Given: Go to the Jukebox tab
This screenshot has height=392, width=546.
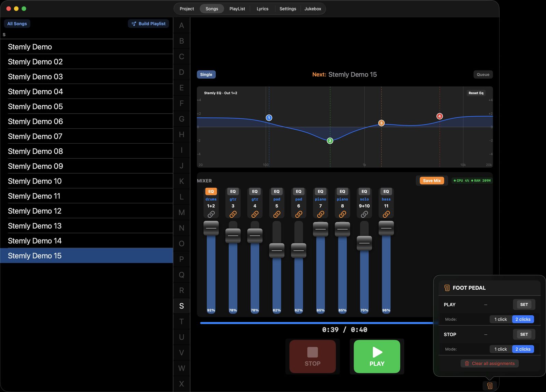Looking at the screenshot, I should pyautogui.click(x=313, y=9).
